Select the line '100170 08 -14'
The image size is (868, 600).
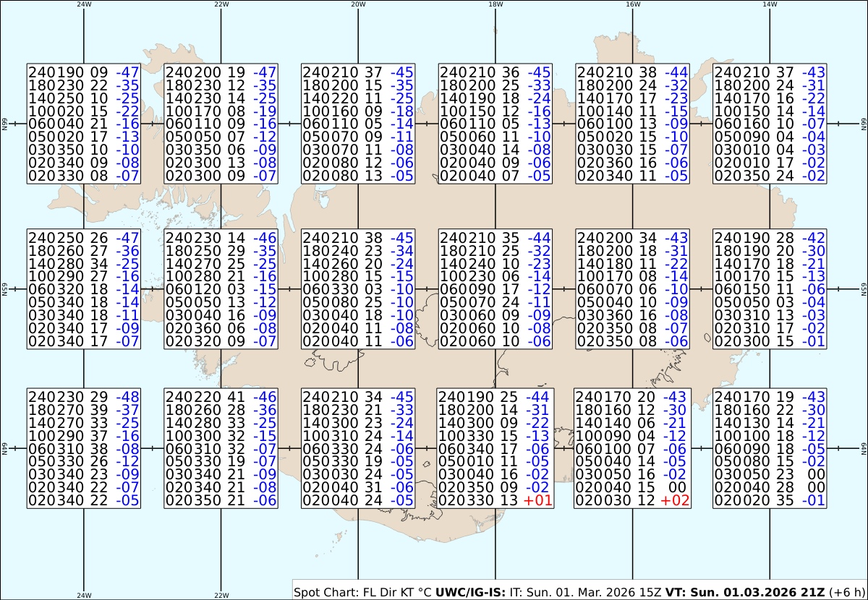[633, 276]
